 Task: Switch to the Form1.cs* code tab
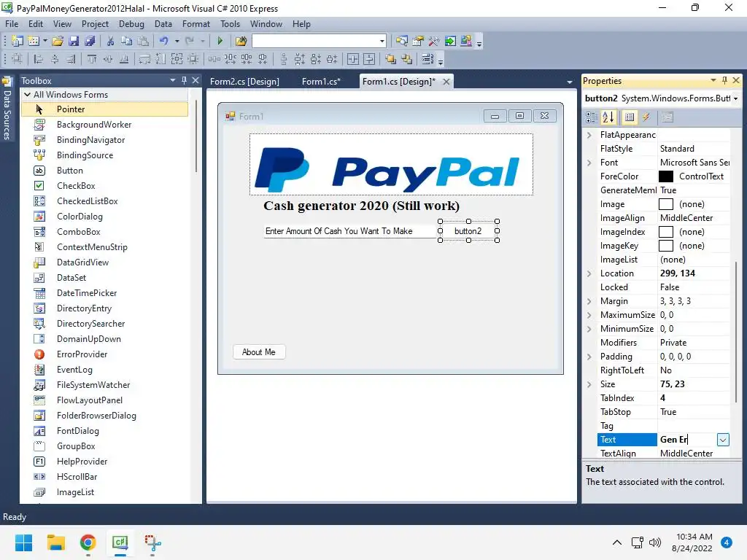point(321,82)
